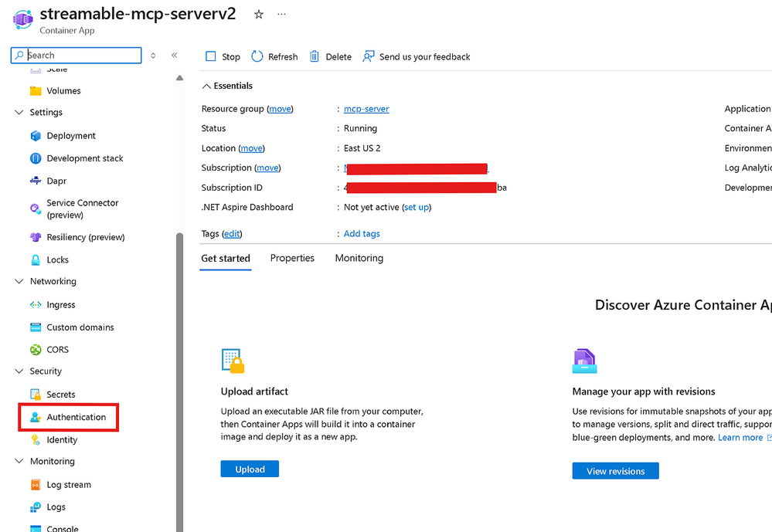Click move link next to Location
Image resolution: width=772 pixels, height=532 pixels.
(252, 148)
